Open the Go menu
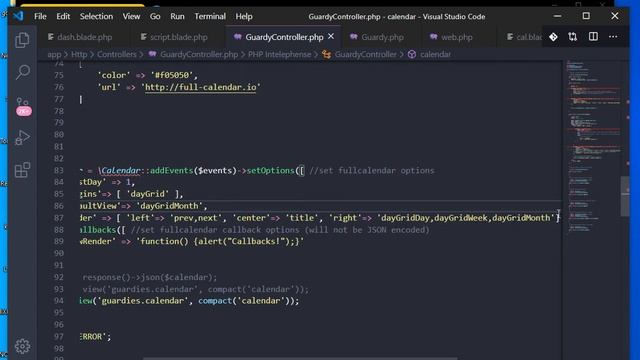This screenshot has height=360, width=640. point(155,16)
